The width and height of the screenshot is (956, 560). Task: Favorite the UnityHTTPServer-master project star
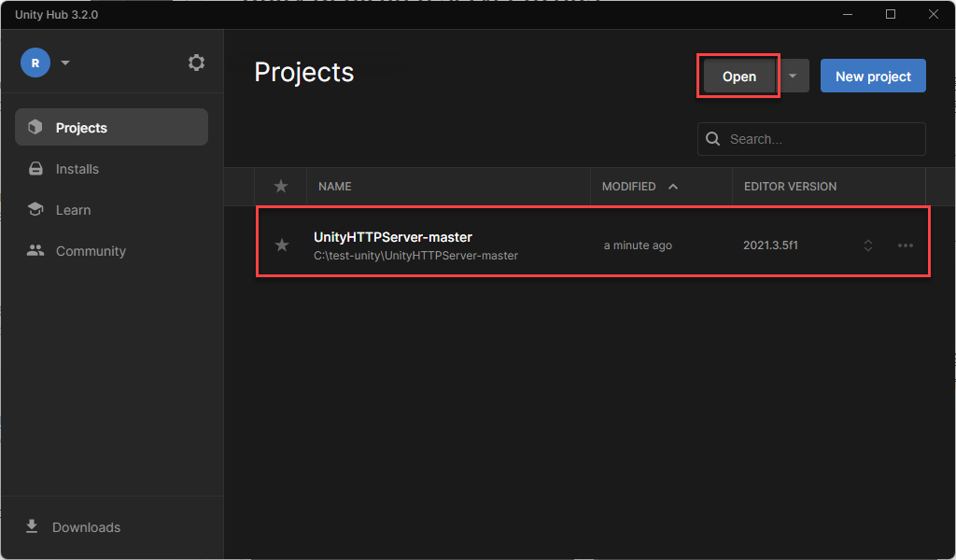click(282, 245)
